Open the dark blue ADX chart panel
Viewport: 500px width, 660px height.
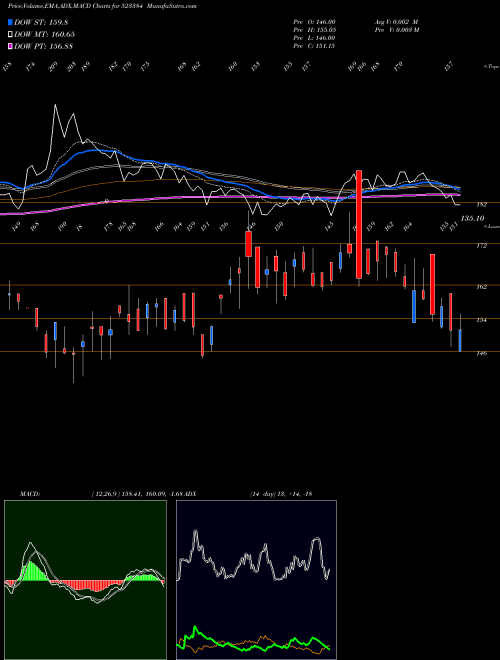[x=256, y=580]
